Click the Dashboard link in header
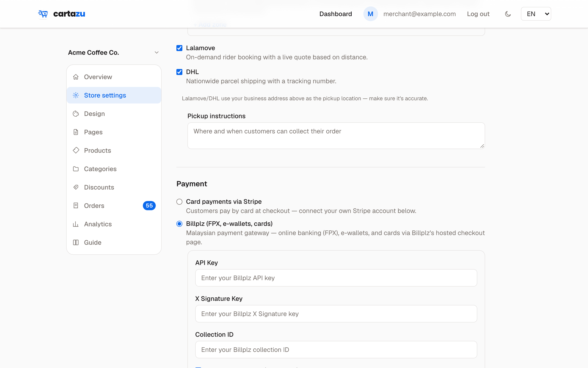The image size is (588, 368). [x=336, y=14]
